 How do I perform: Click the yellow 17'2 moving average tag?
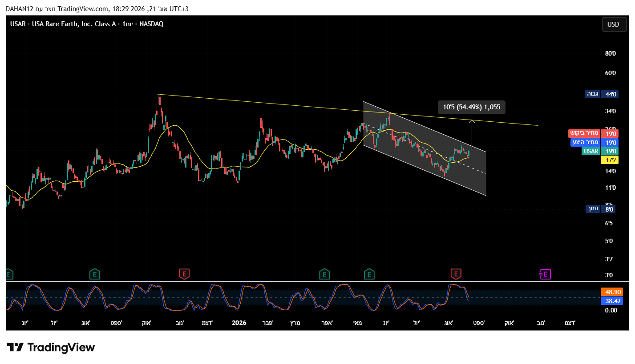(609, 160)
